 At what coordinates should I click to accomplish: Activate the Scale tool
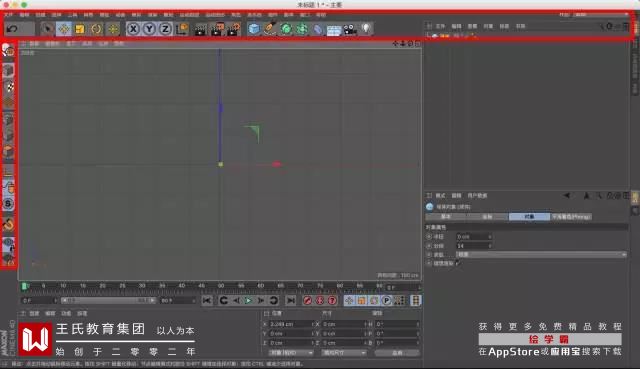(x=80, y=29)
